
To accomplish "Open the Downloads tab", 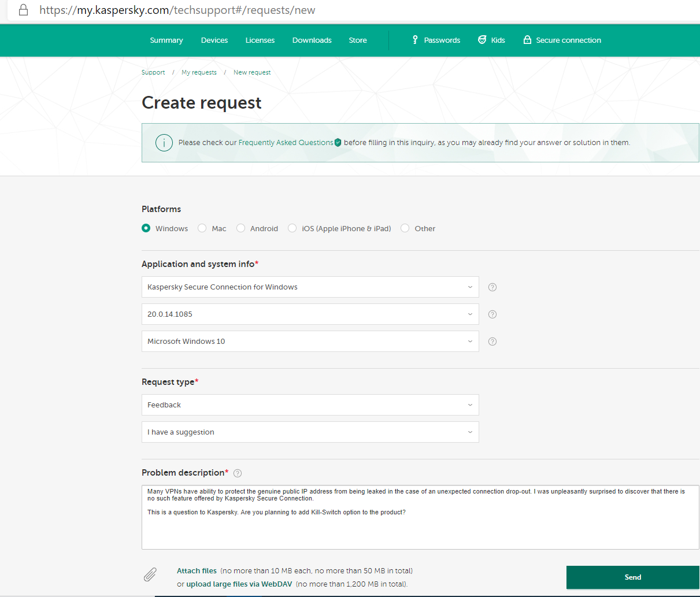I will [x=312, y=40].
